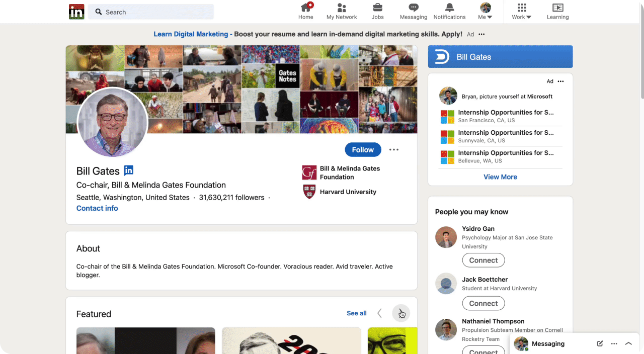The width and height of the screenshot is (644, 354).
Task: Connect with Jack Boettcher
Action: click(x=483, y=303)
